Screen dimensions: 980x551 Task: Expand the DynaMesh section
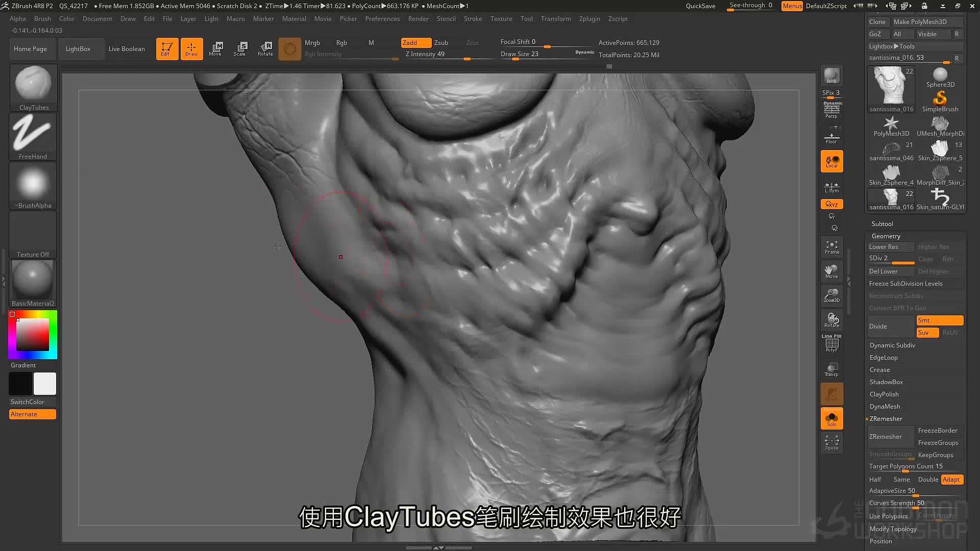pyautogui.click(x=885, y=407)
